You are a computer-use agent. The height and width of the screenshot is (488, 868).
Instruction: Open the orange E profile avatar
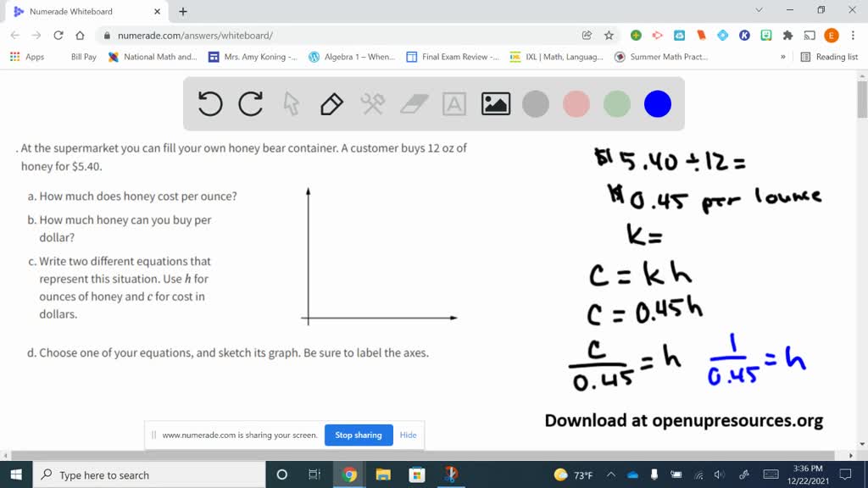click(831, 36)
